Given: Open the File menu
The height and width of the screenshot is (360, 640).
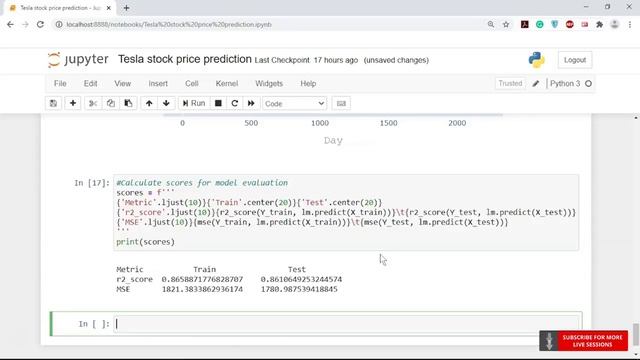Looking at the screenshot, I should [x=60, y=83].
